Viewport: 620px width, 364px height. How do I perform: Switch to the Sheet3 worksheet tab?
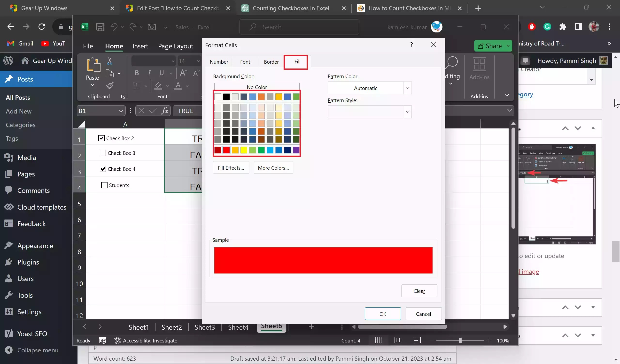(x=204, y=327)
